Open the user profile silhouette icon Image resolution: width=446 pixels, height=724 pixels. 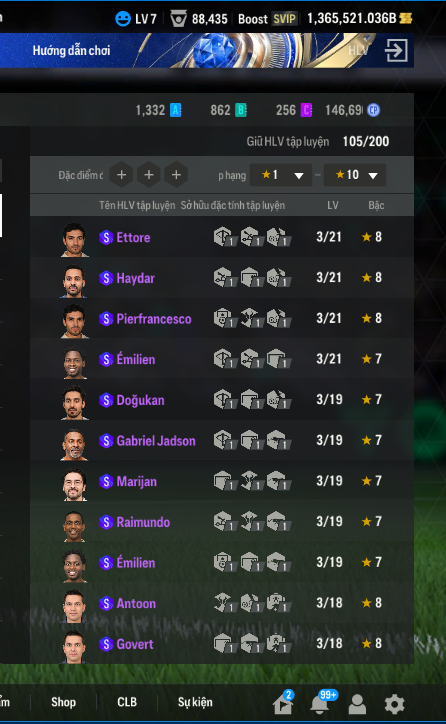click(357, 704)
